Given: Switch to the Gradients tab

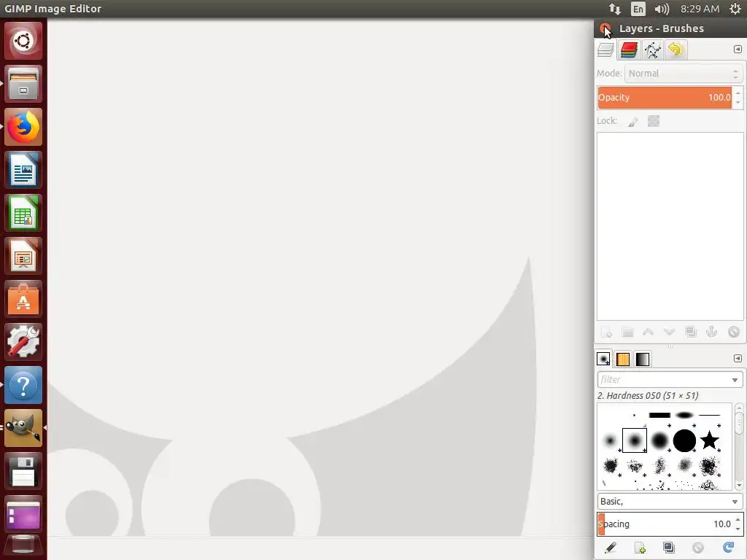Looking at the screenshot, I should tap(642, 359).
